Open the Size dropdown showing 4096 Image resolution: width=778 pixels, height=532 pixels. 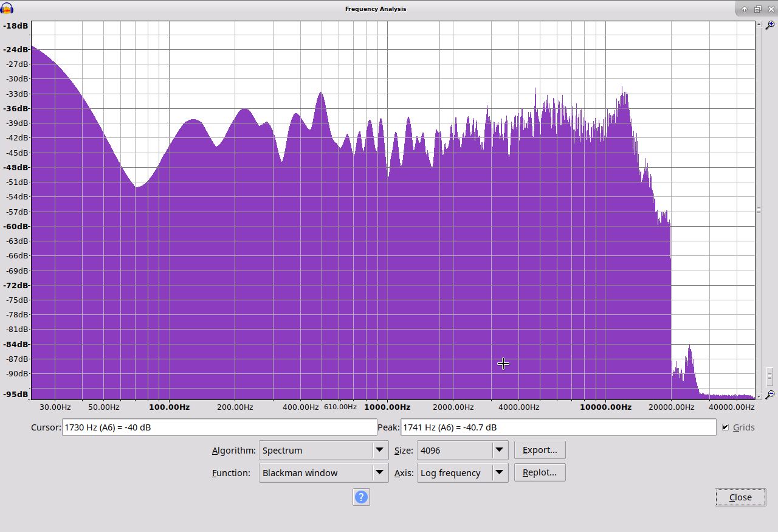click(463, 451)
